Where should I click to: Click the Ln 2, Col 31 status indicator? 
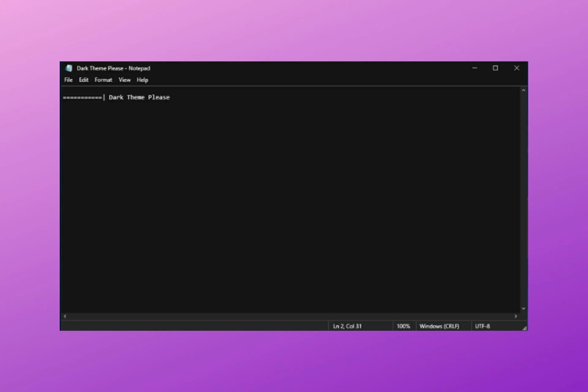347,326
